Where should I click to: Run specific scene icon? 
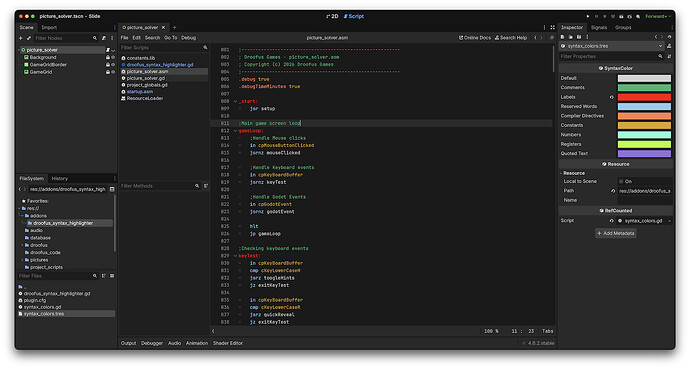[x=629, y=16]
